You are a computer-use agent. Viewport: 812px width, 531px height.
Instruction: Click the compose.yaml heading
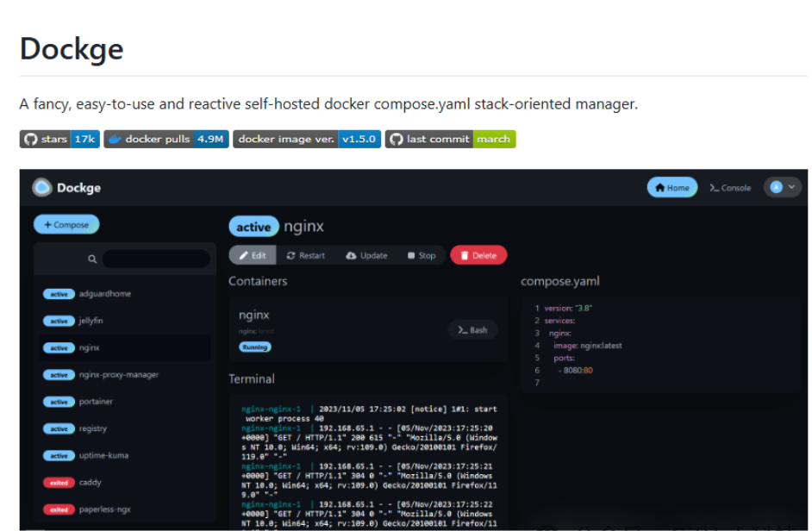click(x=559, y=281)
